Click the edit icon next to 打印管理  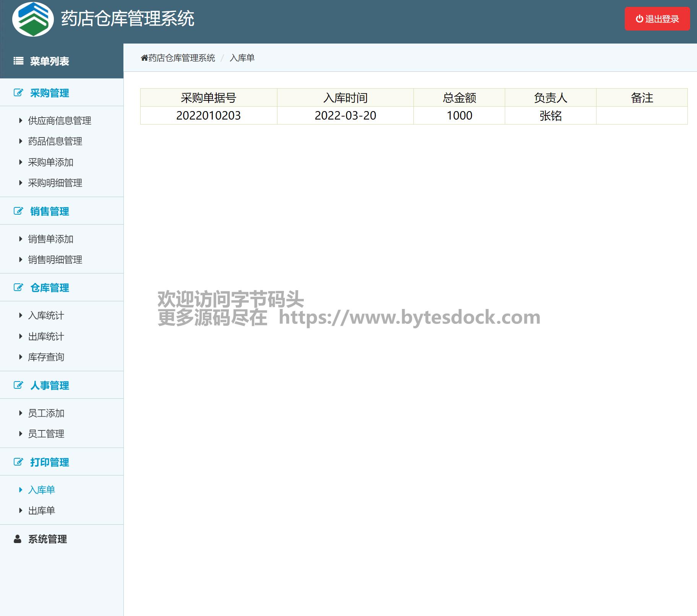point(18,462)
